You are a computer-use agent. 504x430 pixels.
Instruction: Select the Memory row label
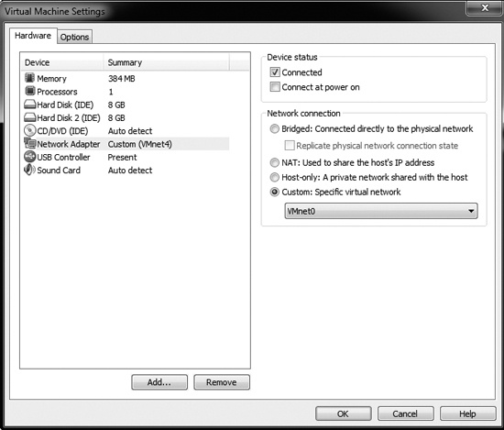(51, 79)
